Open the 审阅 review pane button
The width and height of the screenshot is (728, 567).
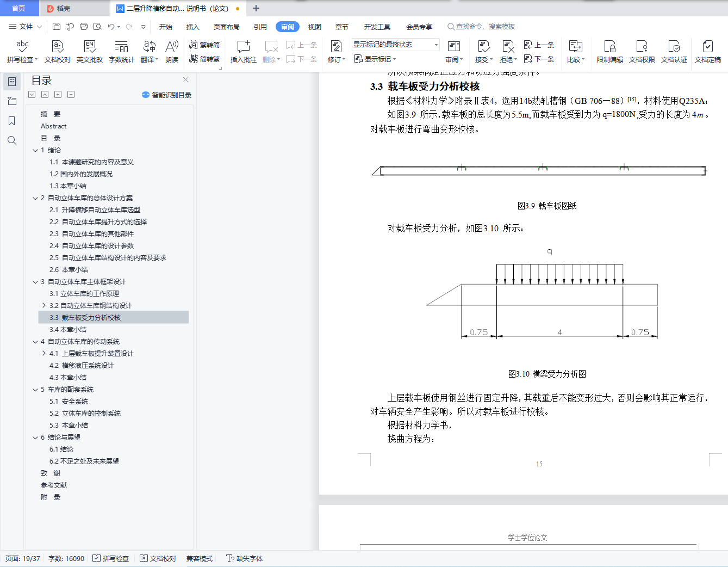tap(454, 52)
